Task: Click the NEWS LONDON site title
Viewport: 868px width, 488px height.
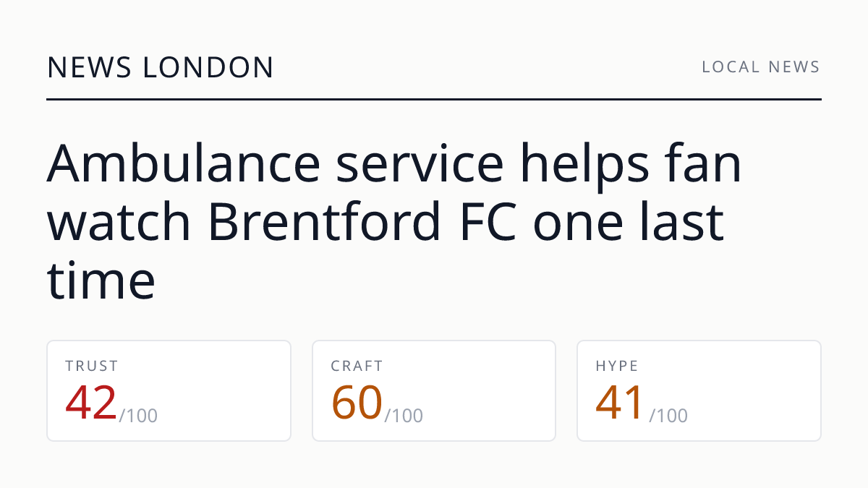Action: [161, 67]
